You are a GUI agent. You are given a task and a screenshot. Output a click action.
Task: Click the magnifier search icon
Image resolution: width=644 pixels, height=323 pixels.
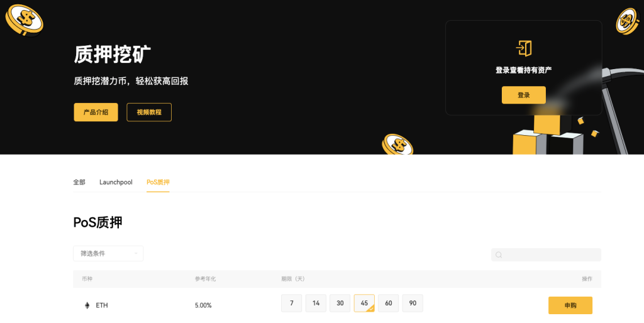click(499, 255)
